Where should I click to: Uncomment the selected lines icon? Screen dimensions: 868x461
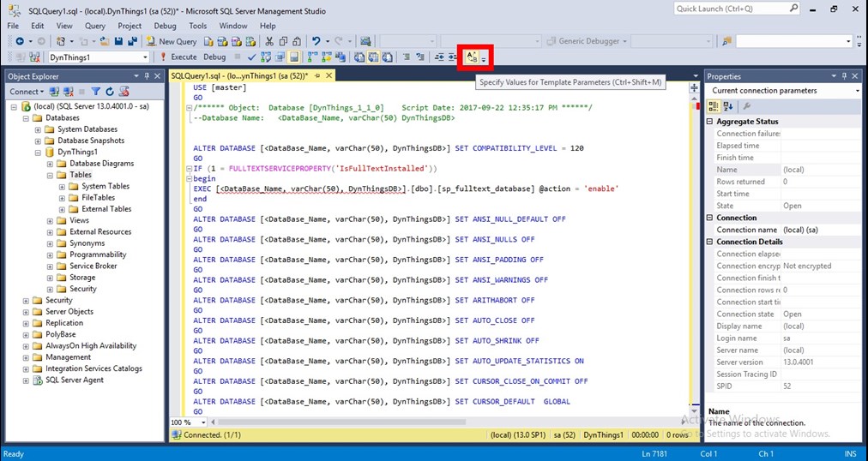[420, 57]
